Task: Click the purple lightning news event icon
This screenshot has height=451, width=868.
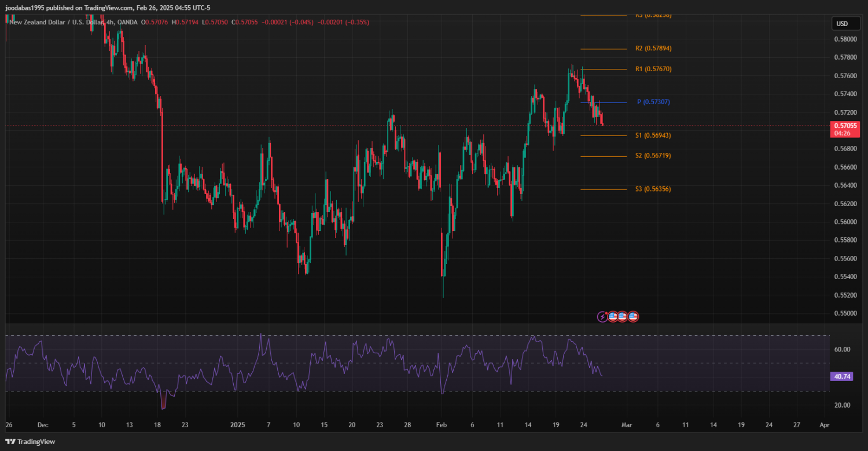Action: click(x=602, y=317)
